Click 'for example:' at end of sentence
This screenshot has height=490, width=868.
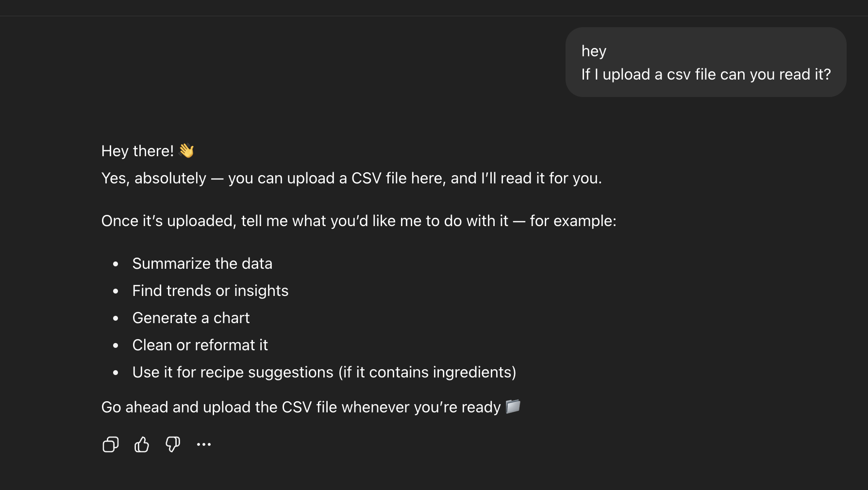[573, 221]
